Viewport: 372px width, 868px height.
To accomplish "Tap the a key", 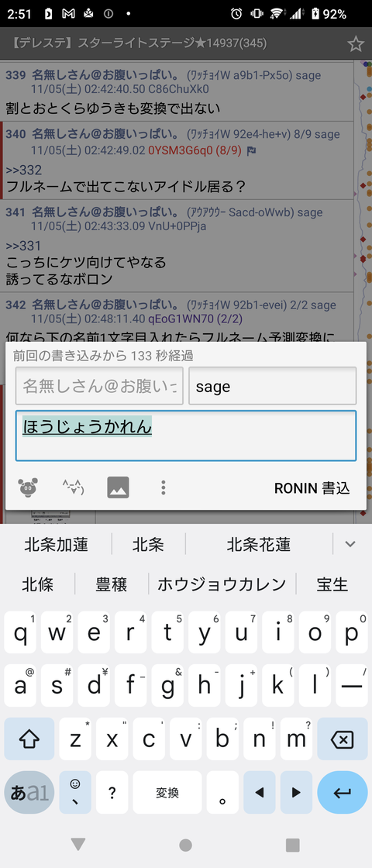I will click(x=20, y=685).
